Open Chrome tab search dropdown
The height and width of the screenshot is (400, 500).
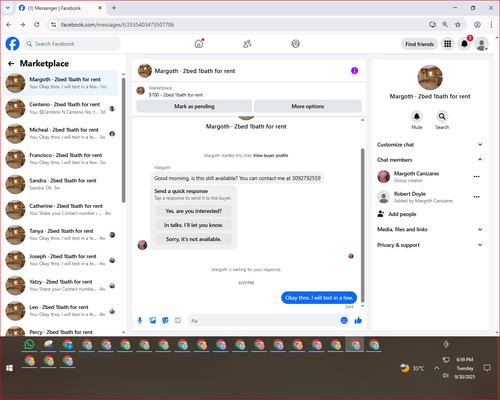[x=8, y=8]
